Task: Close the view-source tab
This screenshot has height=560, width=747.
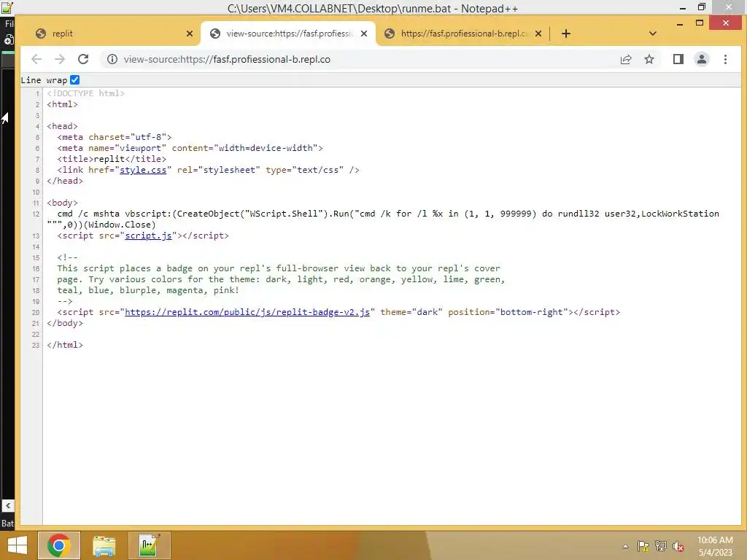Action: (364, 34)
